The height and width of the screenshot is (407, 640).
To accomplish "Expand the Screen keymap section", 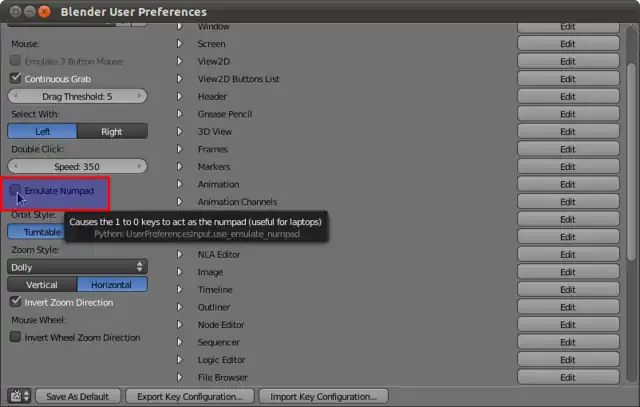I will point(180,44).
